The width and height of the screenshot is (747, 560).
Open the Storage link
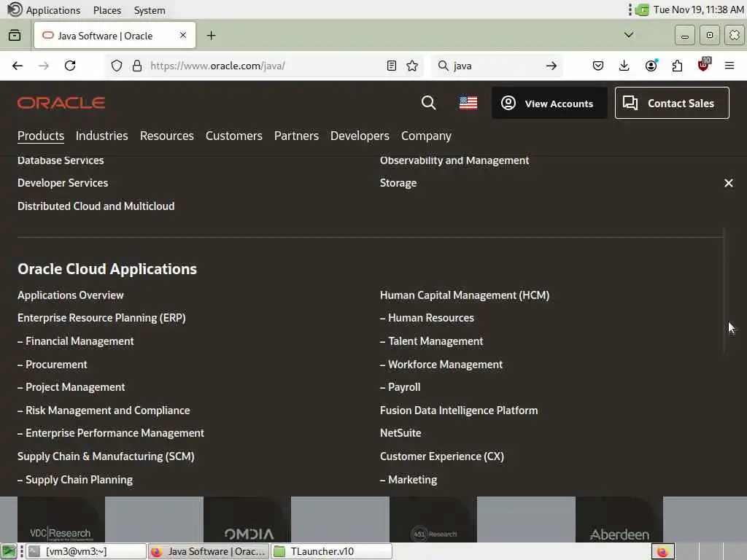click(398, 183)
